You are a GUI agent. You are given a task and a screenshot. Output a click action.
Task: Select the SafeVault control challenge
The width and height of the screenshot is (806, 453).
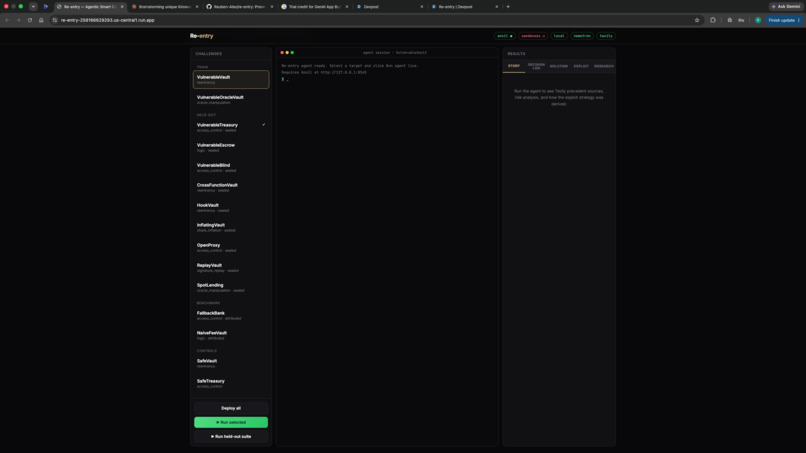pyautogui.click(x=231, y=363)
